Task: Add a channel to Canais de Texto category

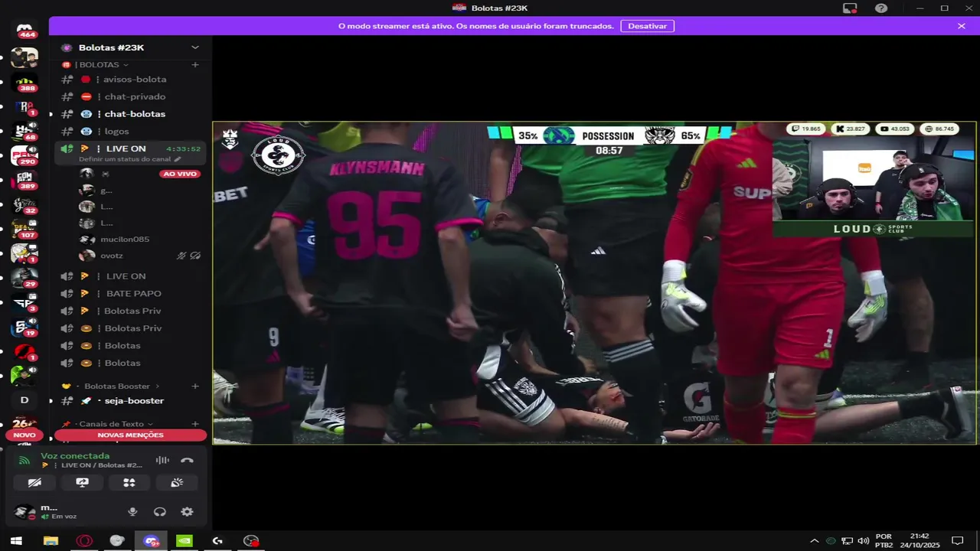Action: coord(195,424)
